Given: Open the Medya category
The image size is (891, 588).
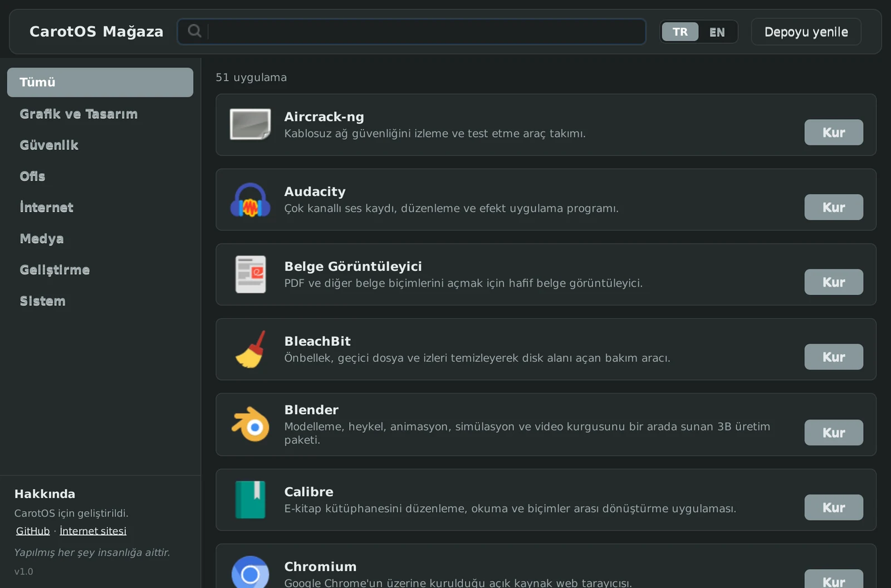Looking at the screenshot, I should click(100, 238).
